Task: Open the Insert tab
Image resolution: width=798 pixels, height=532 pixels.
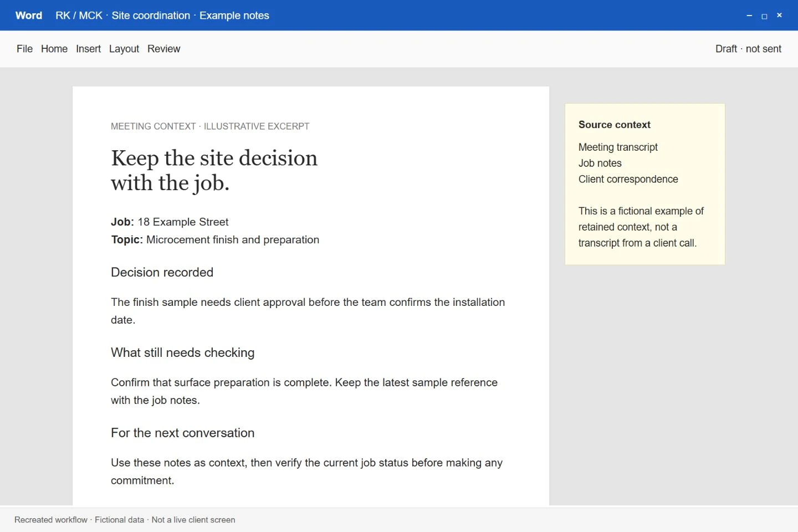Action: (88, 49)
